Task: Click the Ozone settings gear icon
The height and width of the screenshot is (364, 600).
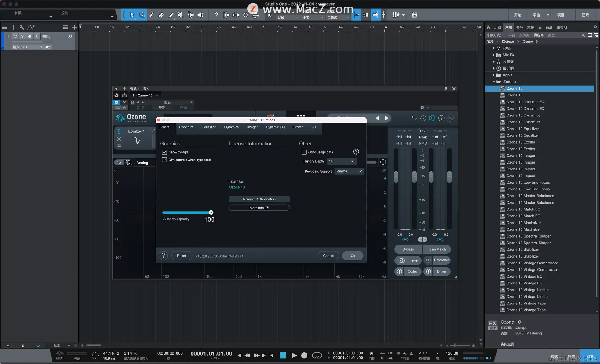Action: point(432,118)
